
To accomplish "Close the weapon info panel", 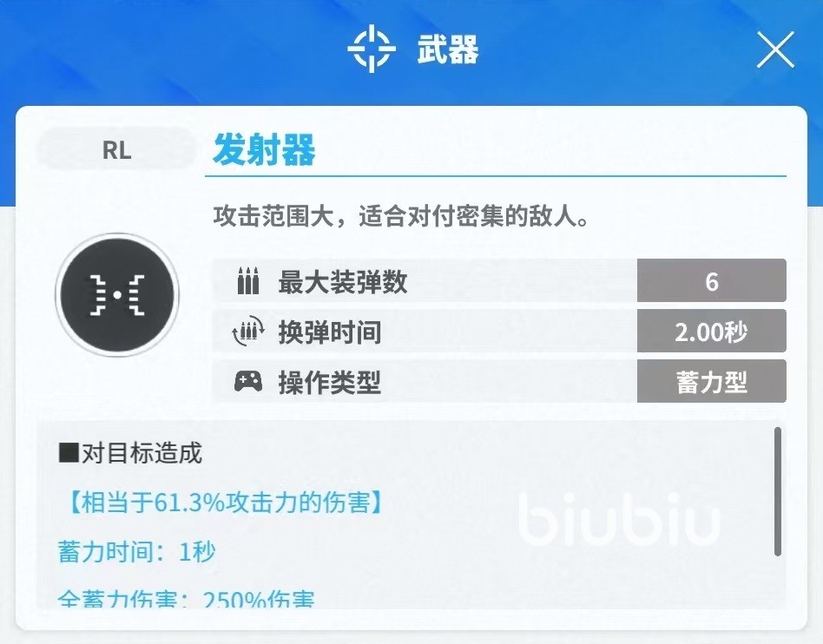I will [775, 49].
